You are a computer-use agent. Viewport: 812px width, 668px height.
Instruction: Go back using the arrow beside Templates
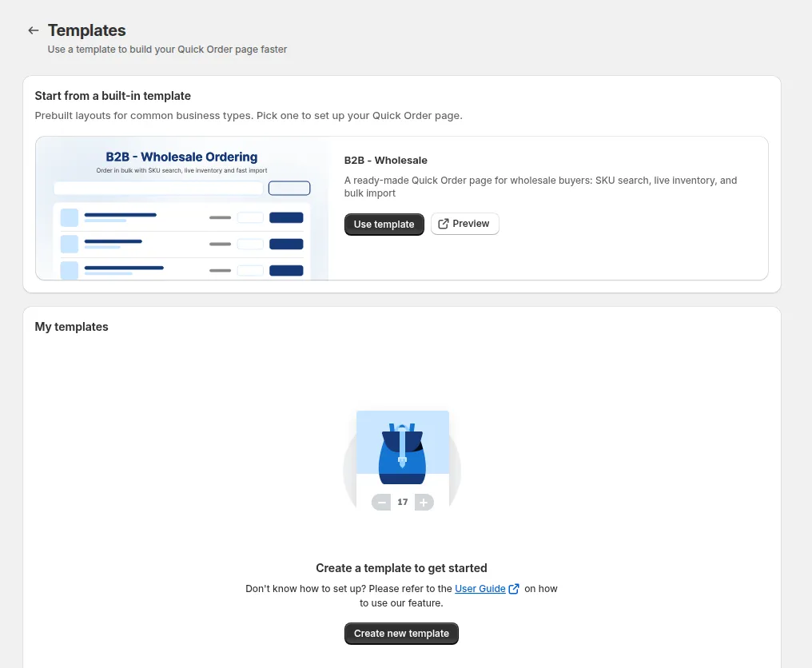33,30
